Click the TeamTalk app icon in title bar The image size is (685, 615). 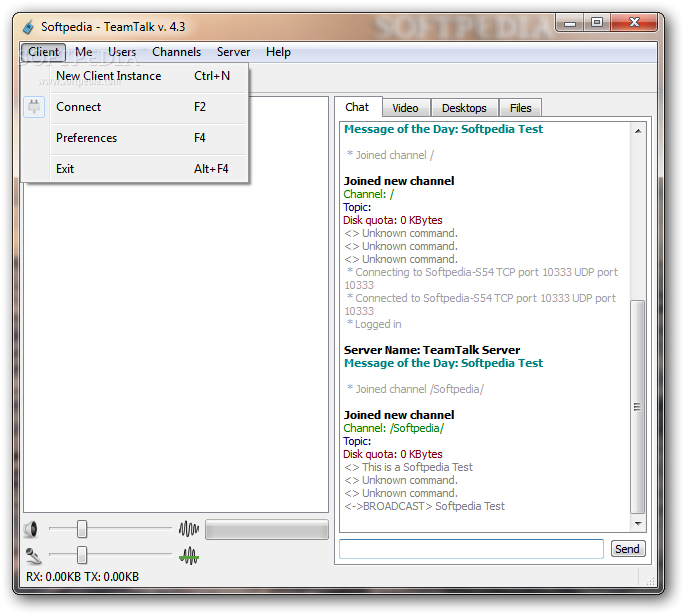(28, 27)
